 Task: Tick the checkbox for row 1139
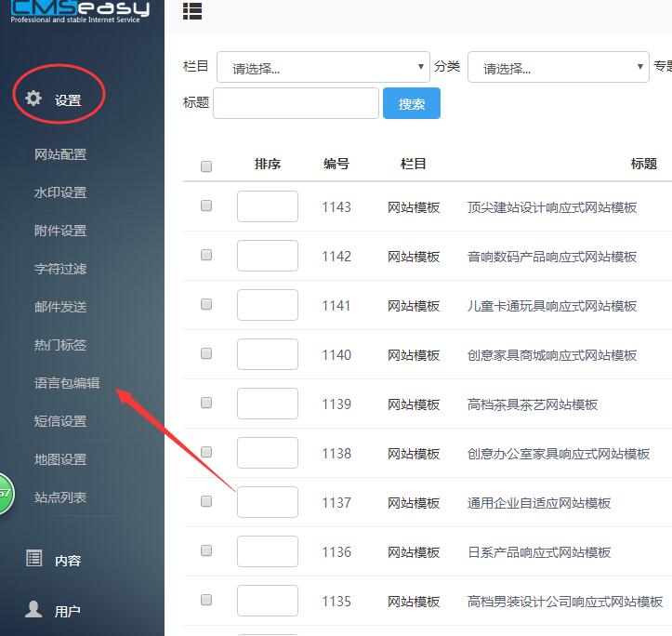206,404
